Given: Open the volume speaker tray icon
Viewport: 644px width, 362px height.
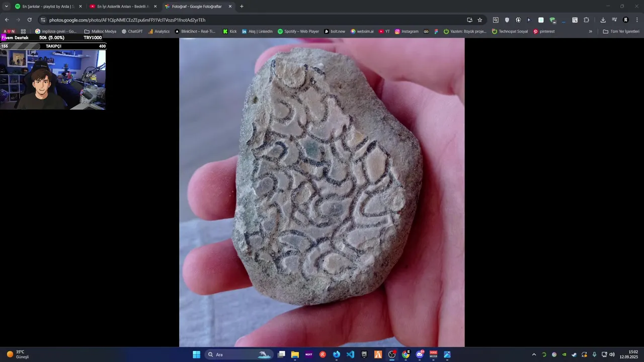Looking at the screenshot, I should [612, 354].
